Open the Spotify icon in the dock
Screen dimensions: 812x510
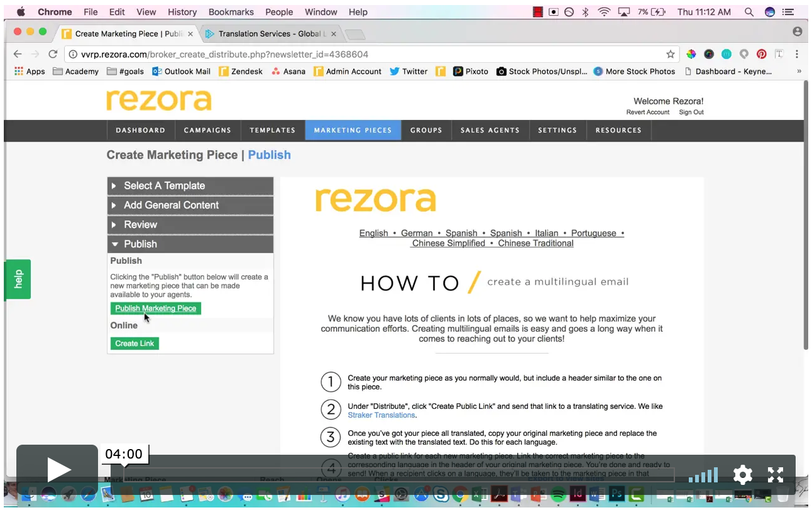coord(557,495)
